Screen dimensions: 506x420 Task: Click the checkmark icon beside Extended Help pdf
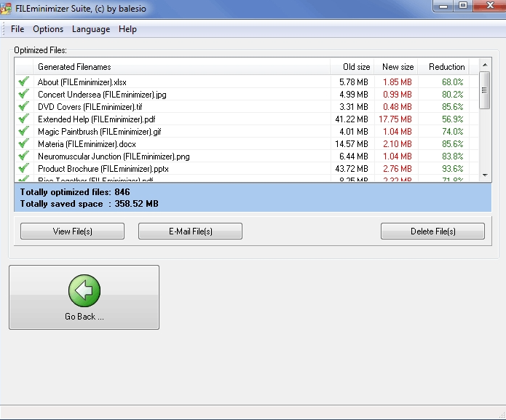coord(24,119)
